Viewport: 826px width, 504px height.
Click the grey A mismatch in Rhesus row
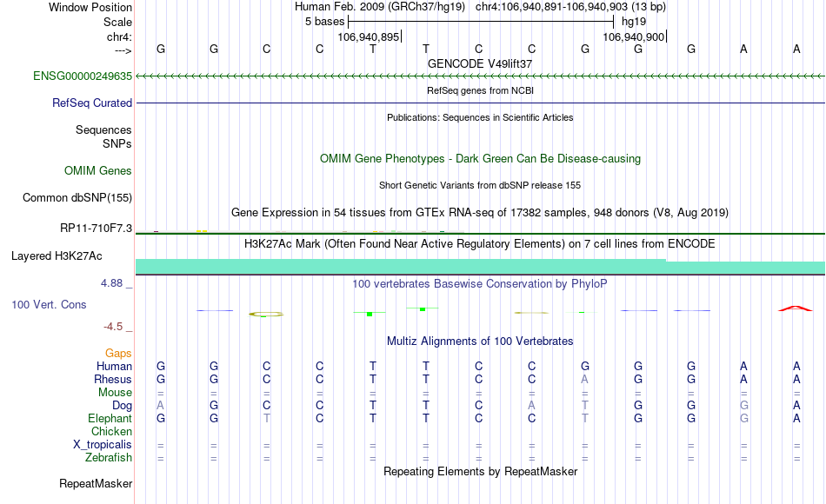pos(585,379)
